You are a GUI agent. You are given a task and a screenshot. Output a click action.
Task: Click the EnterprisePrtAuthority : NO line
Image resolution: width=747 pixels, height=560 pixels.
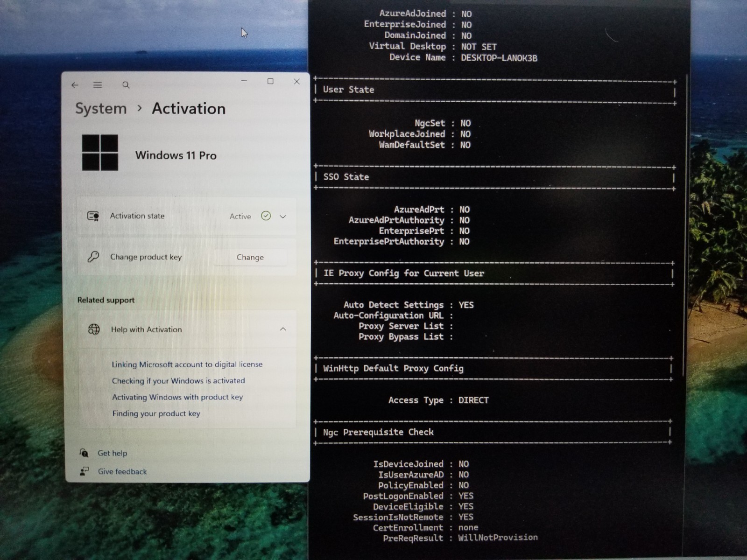click(402, 241)
